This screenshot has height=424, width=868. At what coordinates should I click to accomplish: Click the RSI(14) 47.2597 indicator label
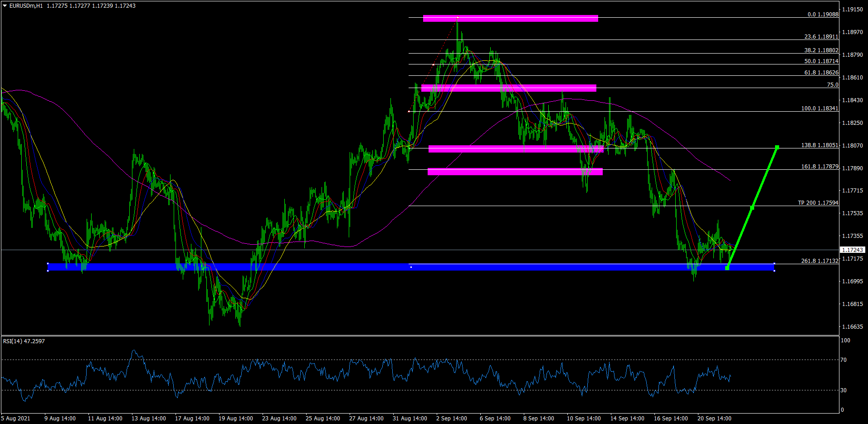click(x=24, y=341)
